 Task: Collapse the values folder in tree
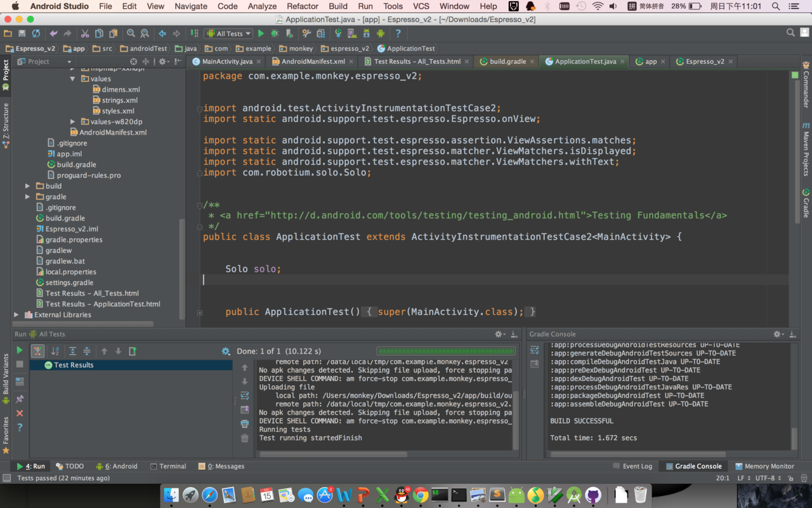(x=73, y=79)
